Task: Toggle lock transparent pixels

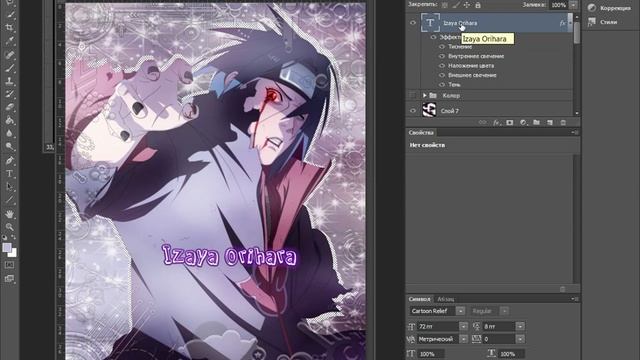Action: click(445, 5)
